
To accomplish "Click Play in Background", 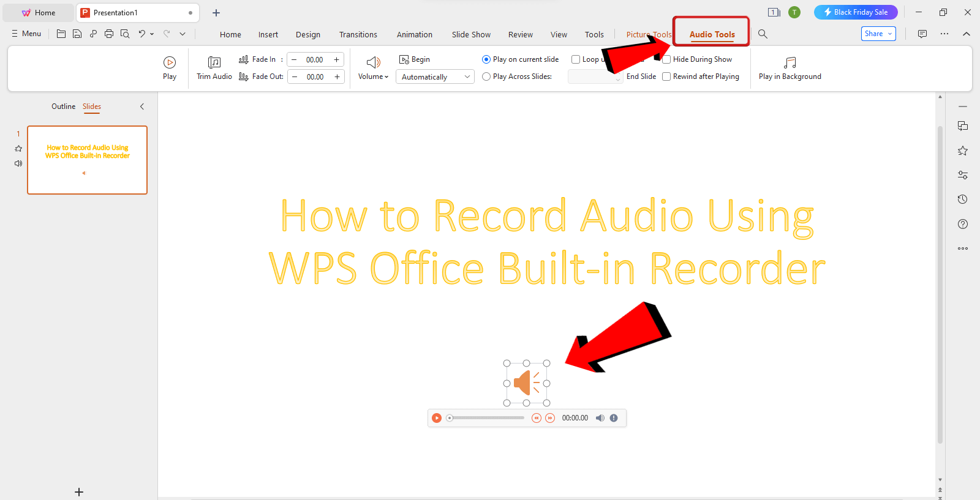I will tap(790, 68).
